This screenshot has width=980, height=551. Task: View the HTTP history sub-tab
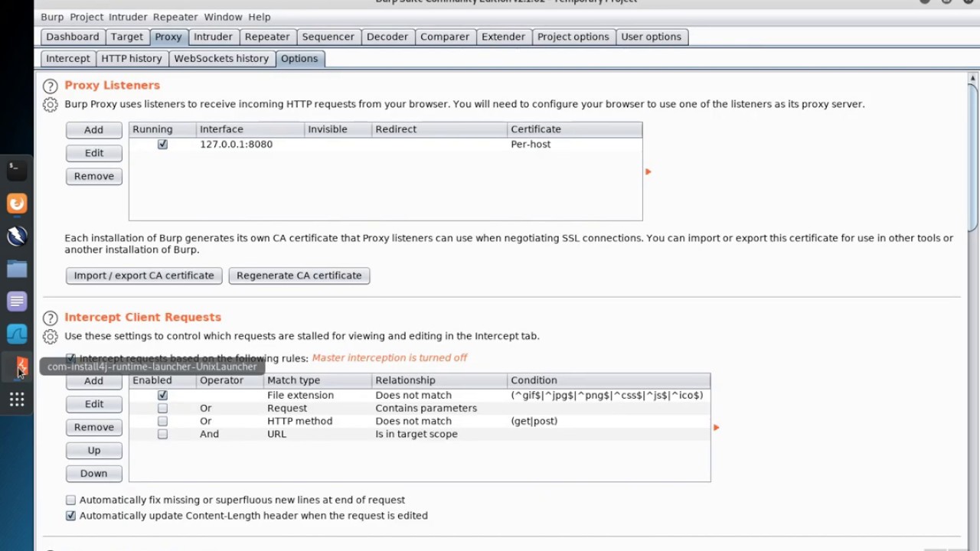click(131, 58)
